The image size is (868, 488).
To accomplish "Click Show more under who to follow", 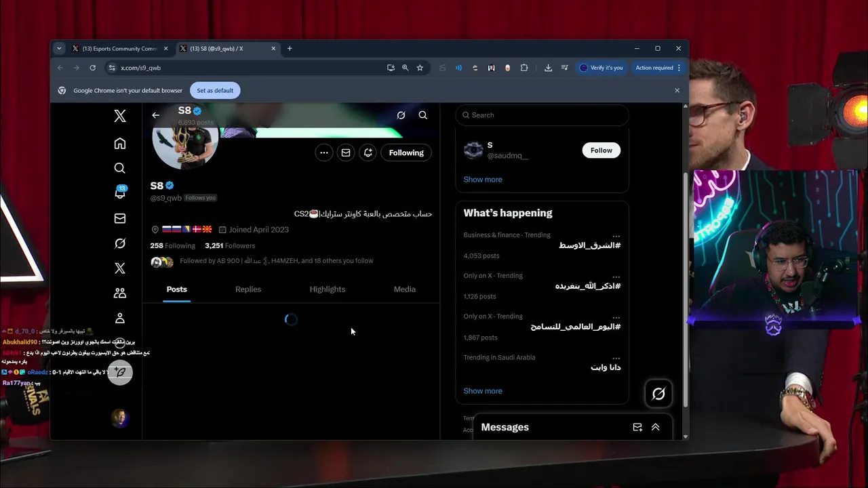I will [483, 180].
